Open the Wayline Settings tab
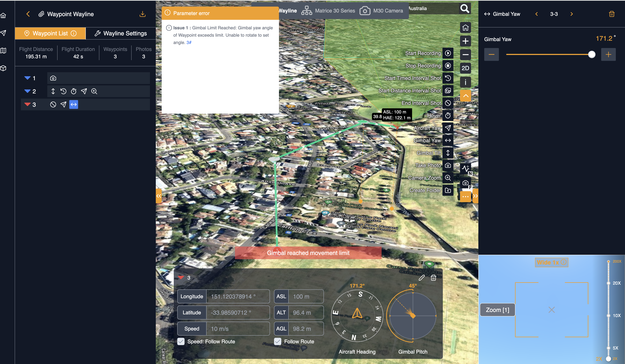The width and height of the screenshot is (625, 364). (121, 34)
